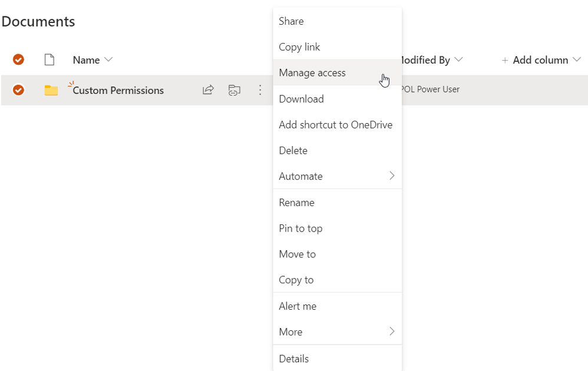
Task: Expand the Automate submenu
Action: [392, 176]
